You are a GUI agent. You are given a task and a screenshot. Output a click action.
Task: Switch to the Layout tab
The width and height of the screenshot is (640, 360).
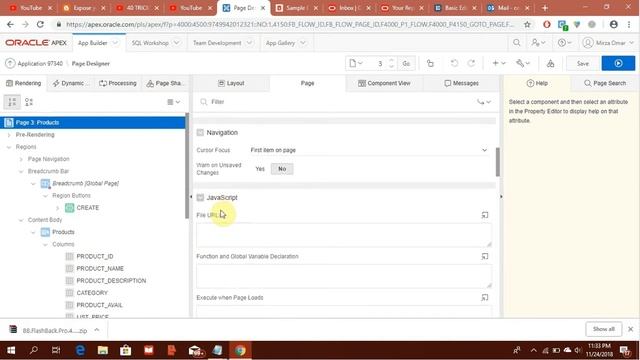231,83
